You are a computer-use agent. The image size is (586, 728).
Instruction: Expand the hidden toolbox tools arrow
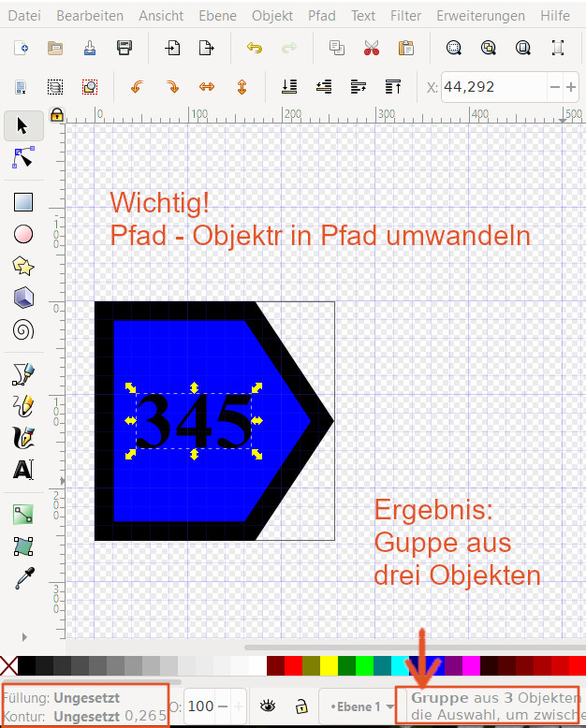[24, 637]
